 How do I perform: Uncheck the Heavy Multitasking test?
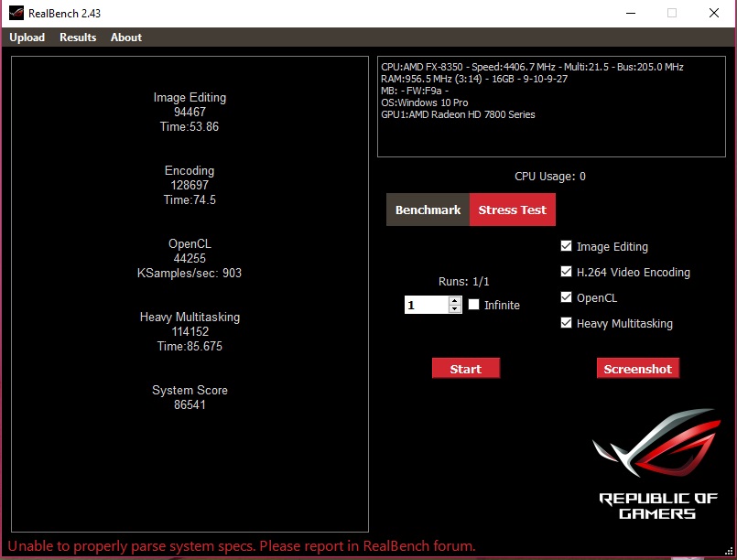(566, 323)
